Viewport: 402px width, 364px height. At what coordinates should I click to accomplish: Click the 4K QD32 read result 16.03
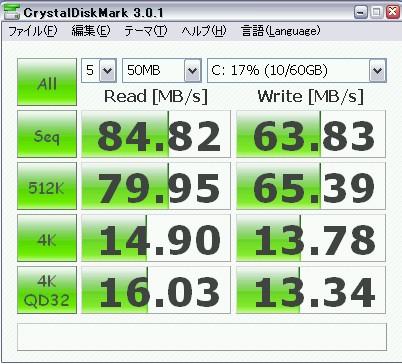156,290
